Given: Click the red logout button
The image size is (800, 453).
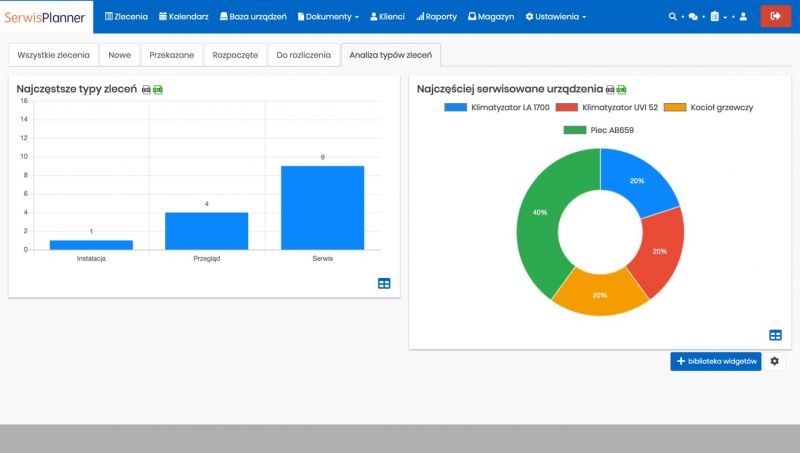Looking at the screenshot, I should point(776,16).
